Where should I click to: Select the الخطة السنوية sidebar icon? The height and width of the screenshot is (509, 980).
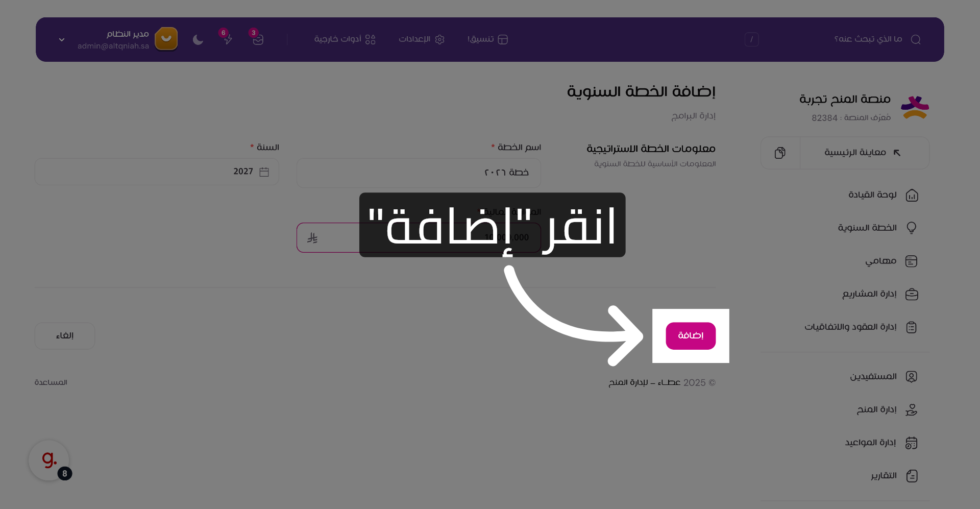[912, 228]
